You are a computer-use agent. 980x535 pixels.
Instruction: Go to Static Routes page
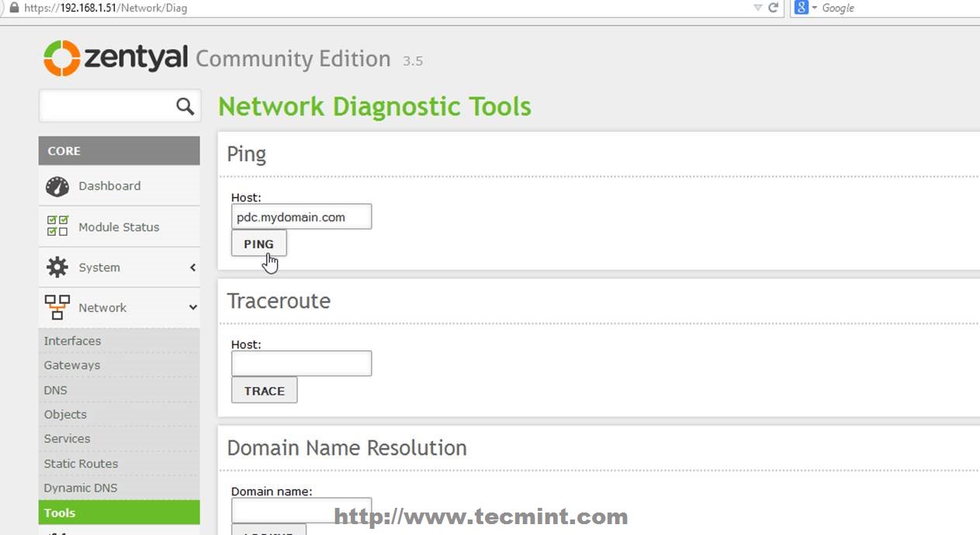pyautogui.click(x=81, y=464)
